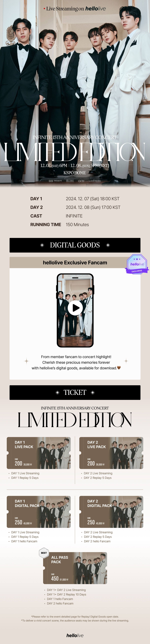Click the DIGITAL GOODS section header
The height and width of the screenshot is (644, 150).
tap(75, 245)
